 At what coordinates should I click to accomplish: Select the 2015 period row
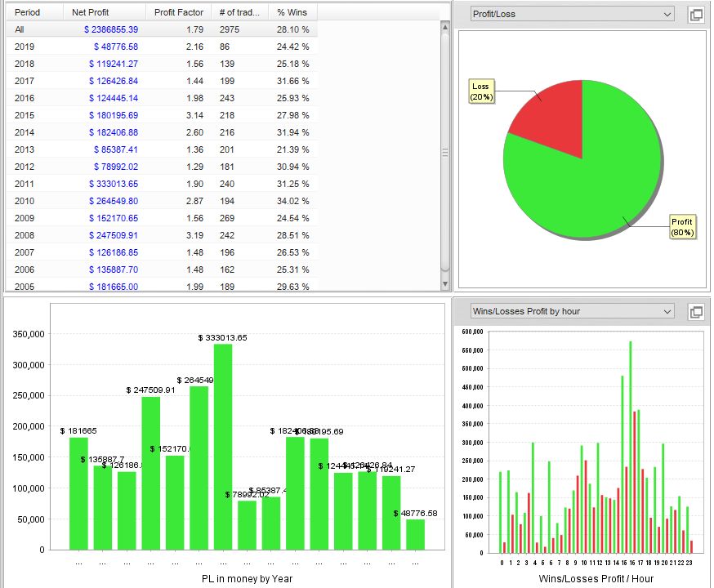(x=162, y=115)
